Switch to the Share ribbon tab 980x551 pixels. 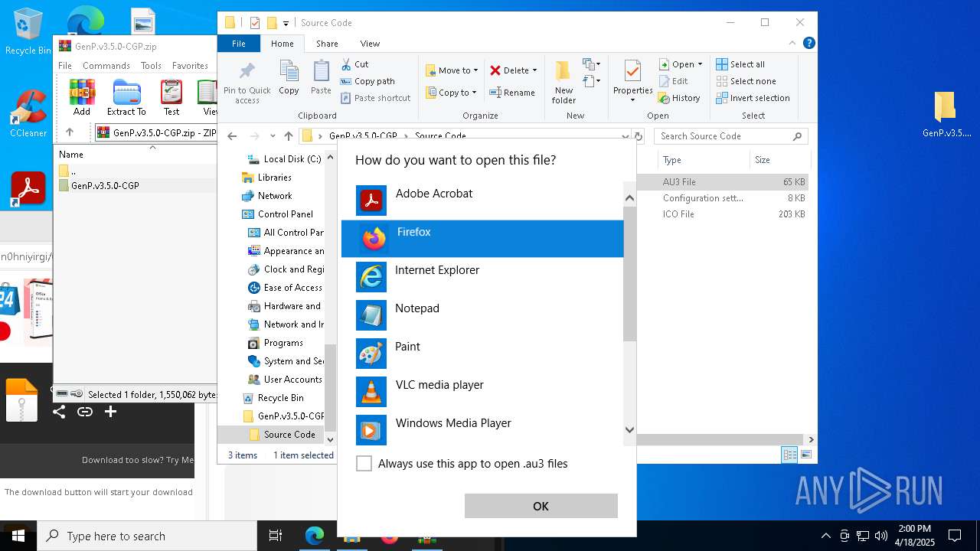coord(327,44)
